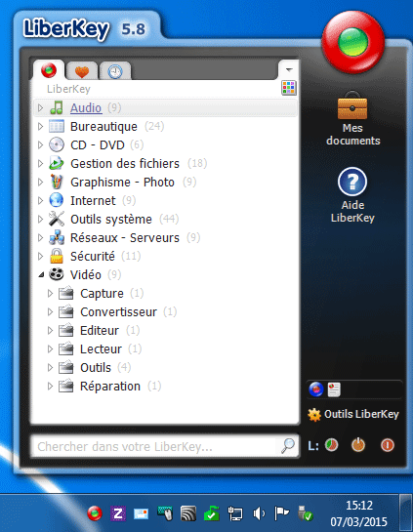The width and height of the screenshot is (413, 532).
Task: Click the orange power eject icon
Action: coord(358,445)
